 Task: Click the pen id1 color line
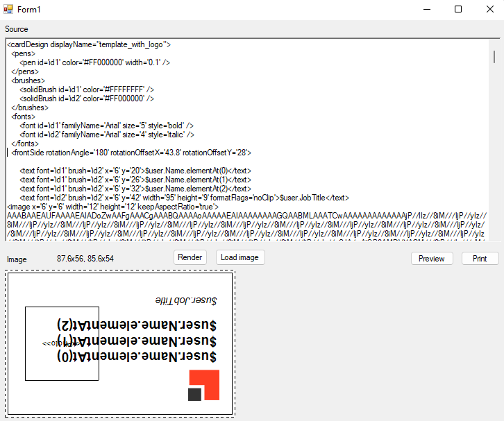click(95, 62)
